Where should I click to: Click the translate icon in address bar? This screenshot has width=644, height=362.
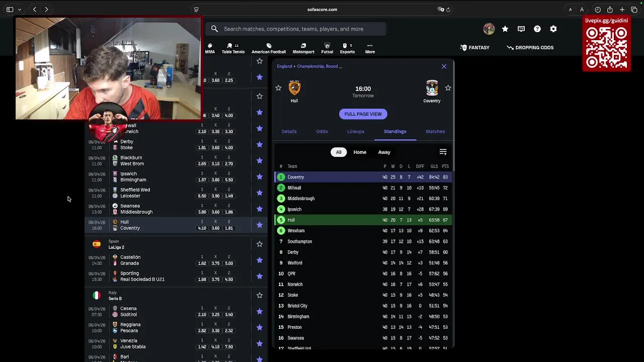click(441, 10)
